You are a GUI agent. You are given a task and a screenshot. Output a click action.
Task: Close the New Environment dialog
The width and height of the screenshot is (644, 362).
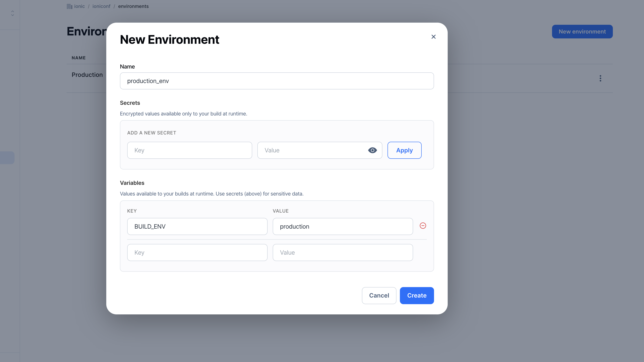[x=433, y=36]
